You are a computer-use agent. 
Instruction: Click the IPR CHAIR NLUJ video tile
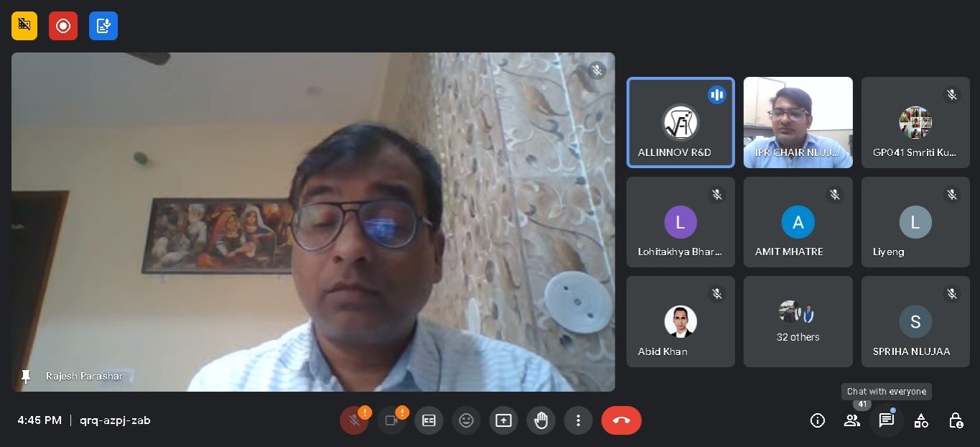click(798, 123)
